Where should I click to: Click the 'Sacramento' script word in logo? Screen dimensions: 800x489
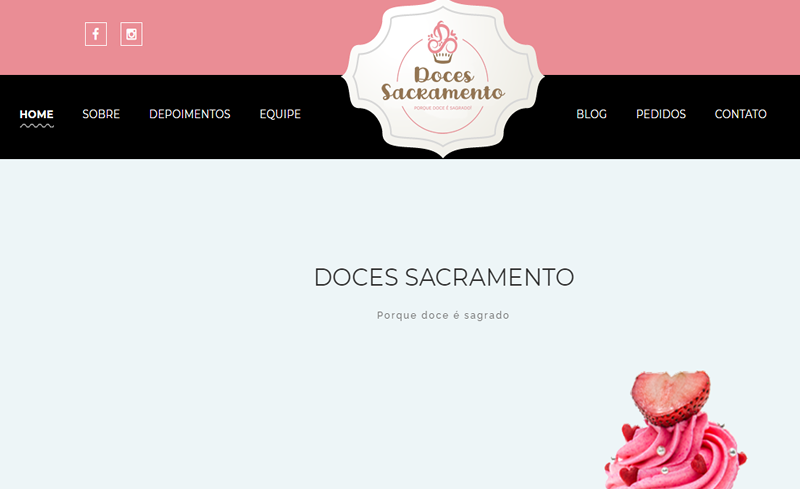pyautogui.click(x=443, y=92)
